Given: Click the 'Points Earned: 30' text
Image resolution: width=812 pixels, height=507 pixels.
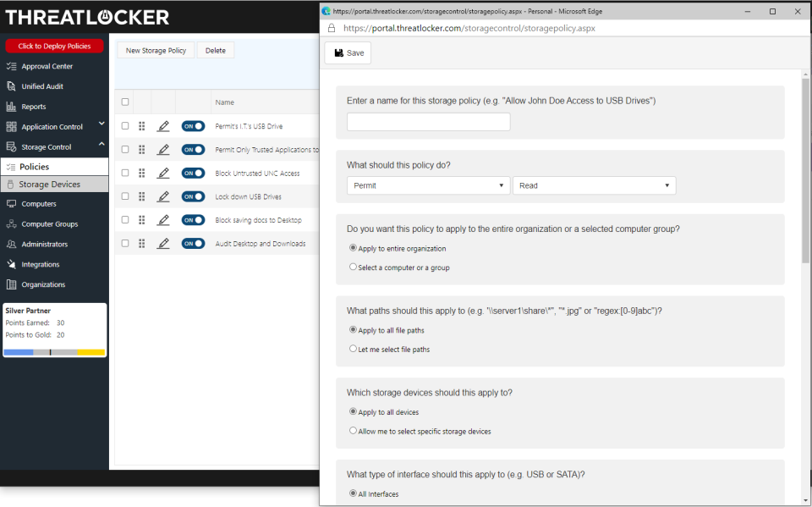Looking at the screenshot, I should coord(35,323).
